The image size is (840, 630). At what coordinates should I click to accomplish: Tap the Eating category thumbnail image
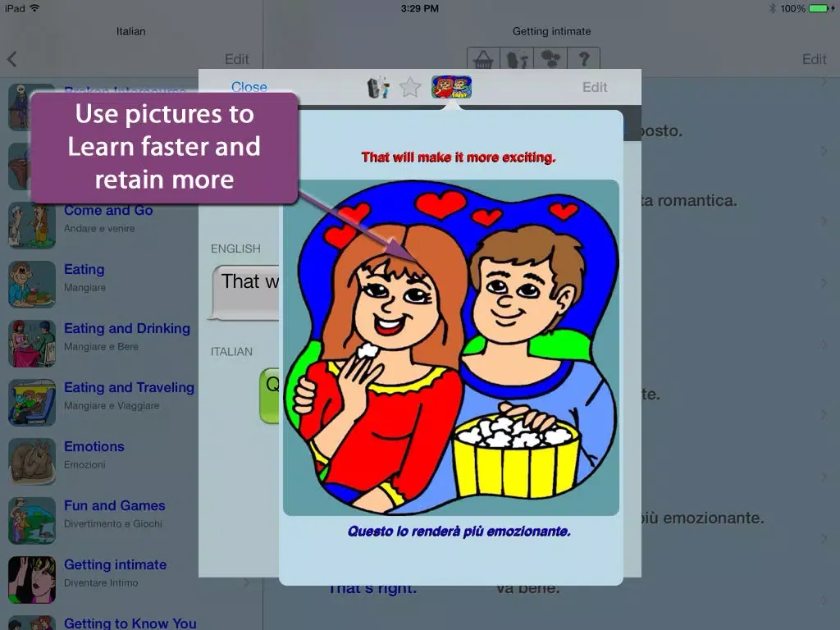pyautogui.click(x=32, y=285)
